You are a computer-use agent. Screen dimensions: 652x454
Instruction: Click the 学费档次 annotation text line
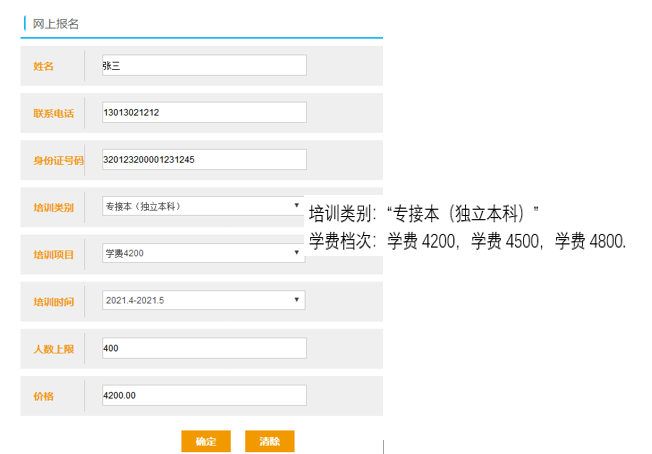tap(467, 241)
